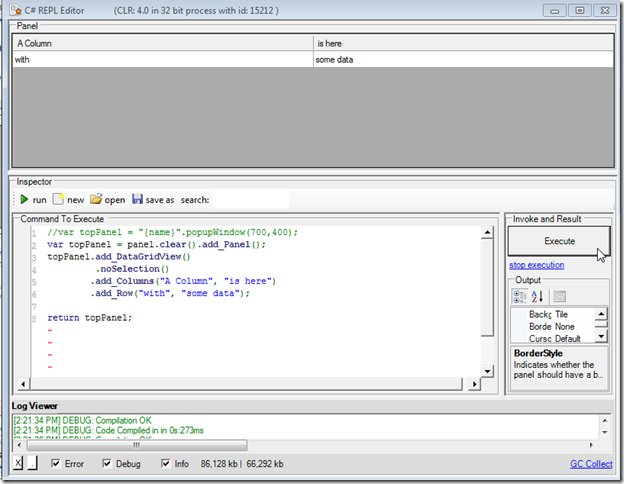Click Log Viewer scroll up arrow
624x484 pixels.
[604, 420]
